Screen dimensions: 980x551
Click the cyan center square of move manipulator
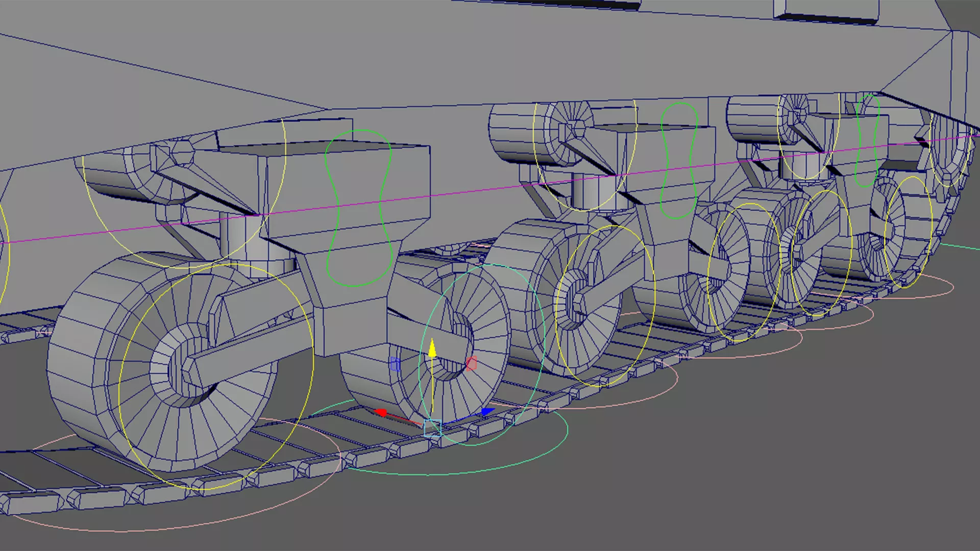coord(432,428)
